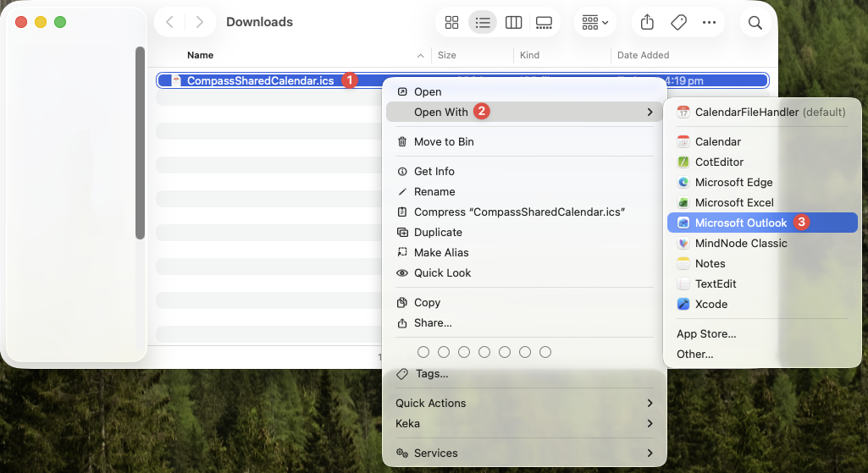Open Tags... in context menu
Viewport: 868px width, 473px height.
pyautogui.click(x=524, y=374)
